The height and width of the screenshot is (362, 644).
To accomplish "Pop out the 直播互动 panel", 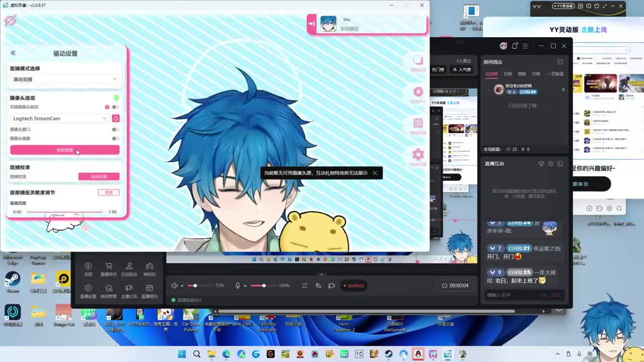I will [560, 163].
